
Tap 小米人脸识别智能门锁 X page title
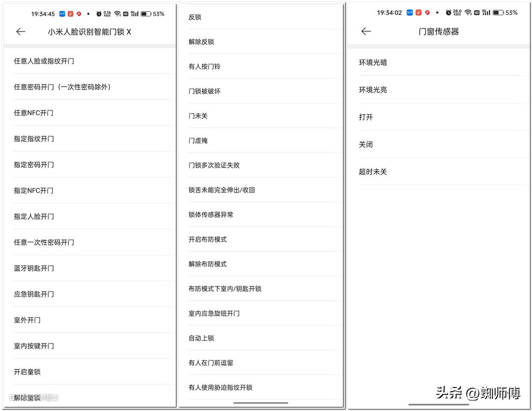pos(89,32)
